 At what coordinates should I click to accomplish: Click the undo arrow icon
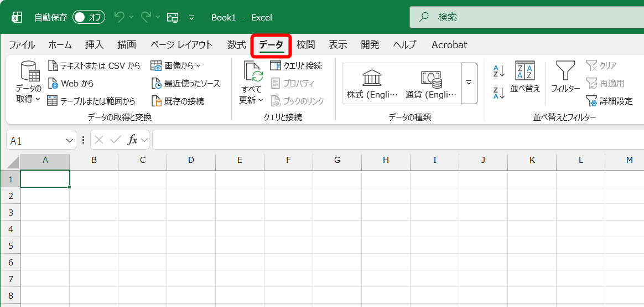click(119, 17)
